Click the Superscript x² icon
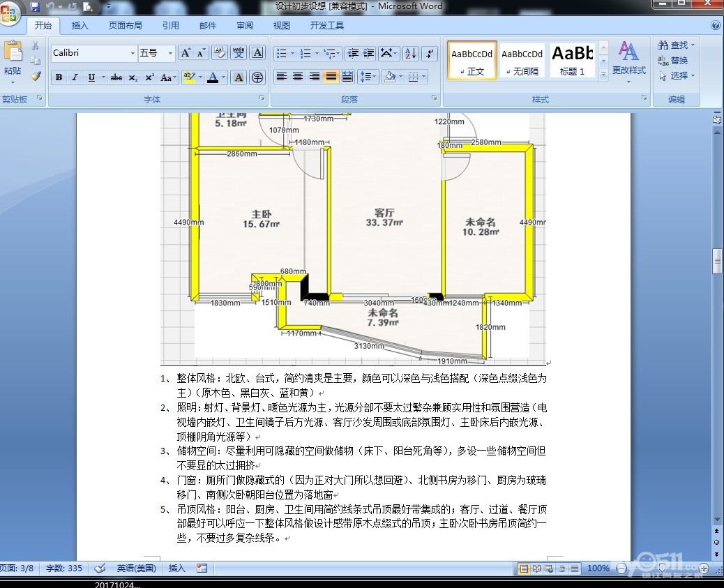724x588 pixels. (x=150, y=77)
